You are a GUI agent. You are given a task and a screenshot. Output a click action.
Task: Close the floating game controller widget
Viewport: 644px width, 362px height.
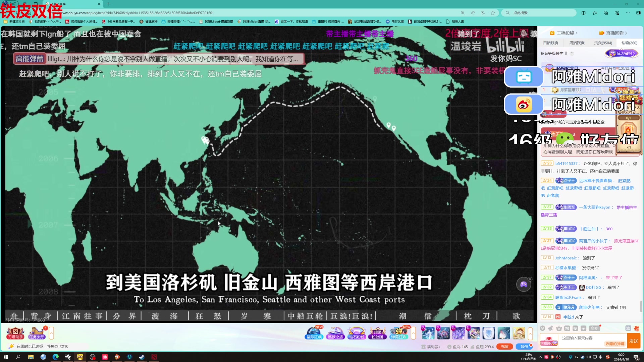click(530, 279)
